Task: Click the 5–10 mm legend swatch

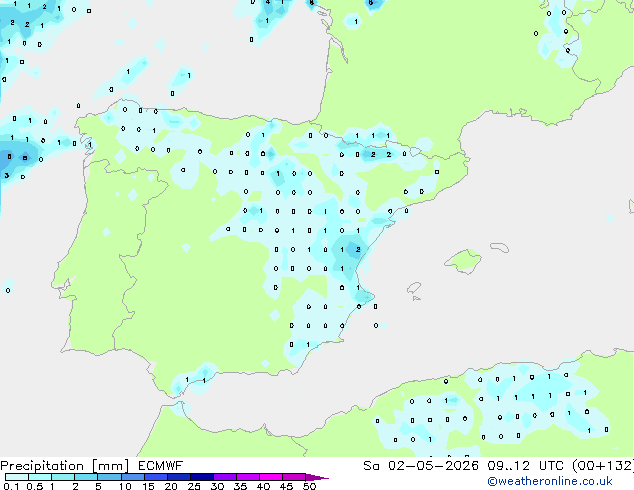Action: (x=109, y=477)
